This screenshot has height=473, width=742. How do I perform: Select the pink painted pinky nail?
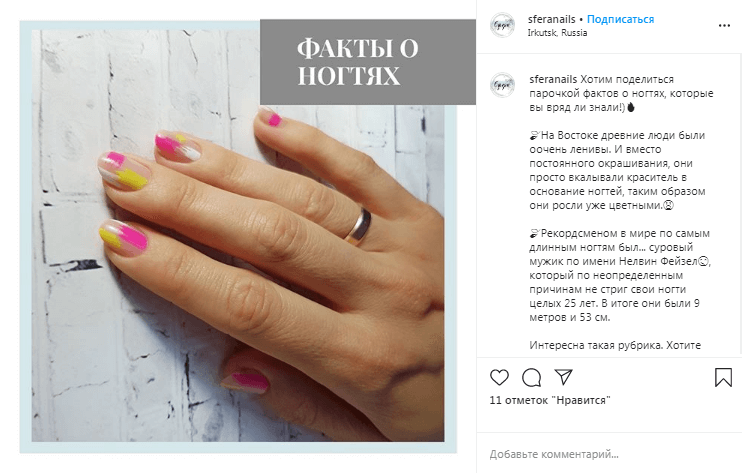[274, 120]
